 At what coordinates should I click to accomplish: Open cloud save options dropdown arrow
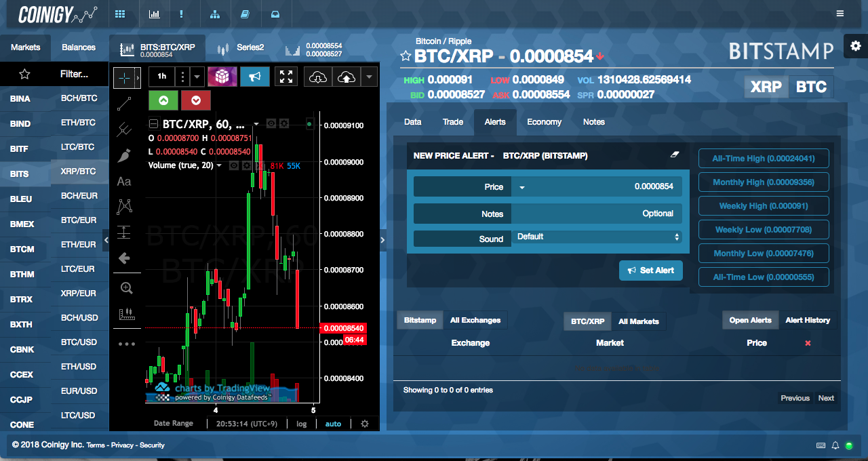(368, 77)
